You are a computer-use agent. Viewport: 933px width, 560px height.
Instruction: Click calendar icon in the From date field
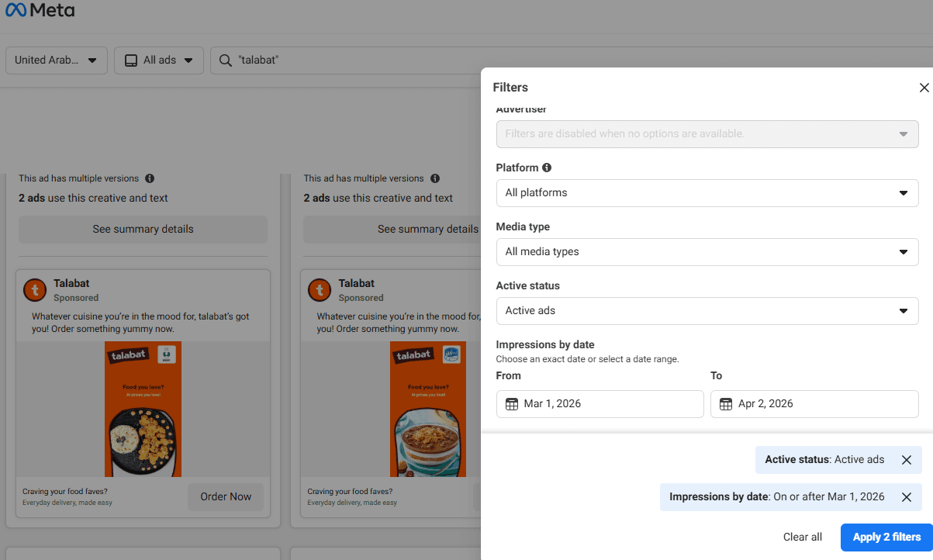[x=512, y=404]
